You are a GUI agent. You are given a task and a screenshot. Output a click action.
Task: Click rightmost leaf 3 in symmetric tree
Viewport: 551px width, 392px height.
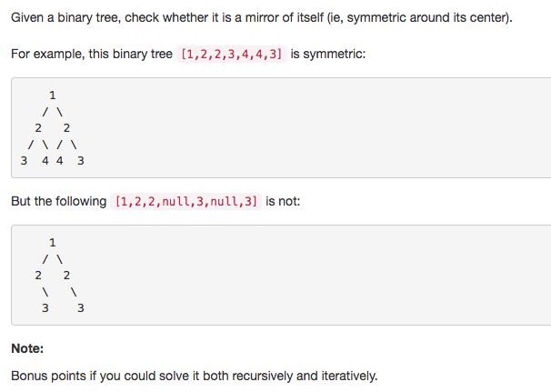click(x=81, y=161)
